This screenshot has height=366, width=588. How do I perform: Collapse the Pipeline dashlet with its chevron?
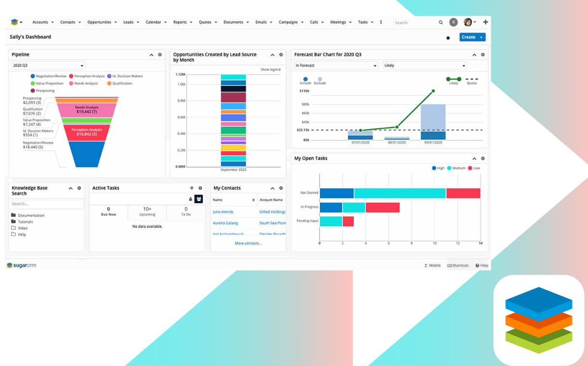point(152,55)
